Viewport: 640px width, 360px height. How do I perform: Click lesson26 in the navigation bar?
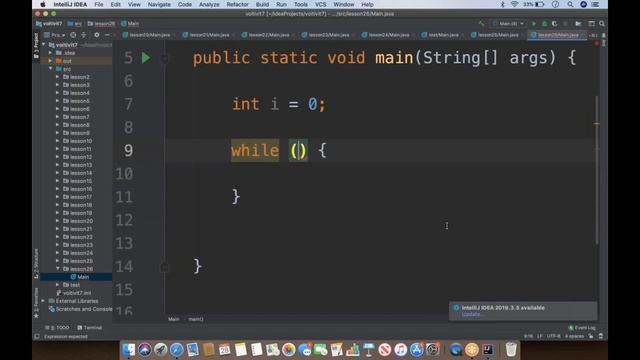pyautogui.click(x=101, y=24)
